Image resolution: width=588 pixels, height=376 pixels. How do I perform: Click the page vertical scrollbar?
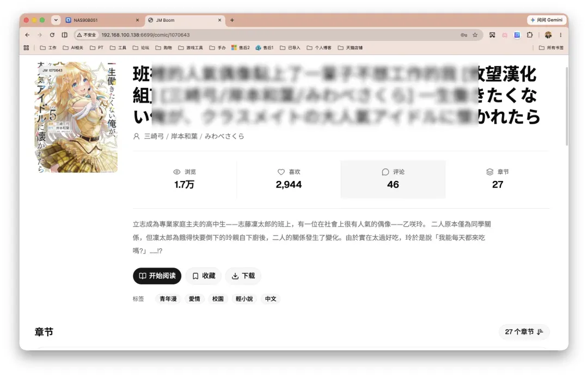tap(567, 107)
